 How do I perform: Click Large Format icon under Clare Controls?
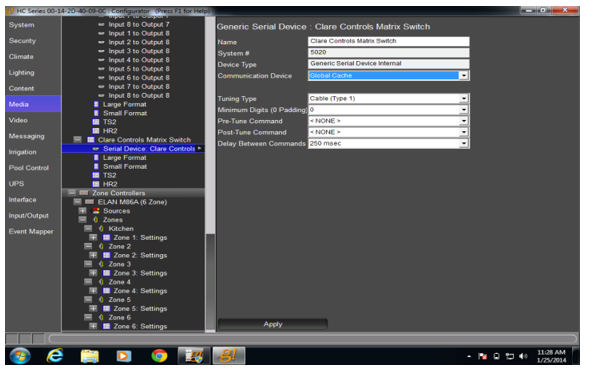(x=96, y=158)
